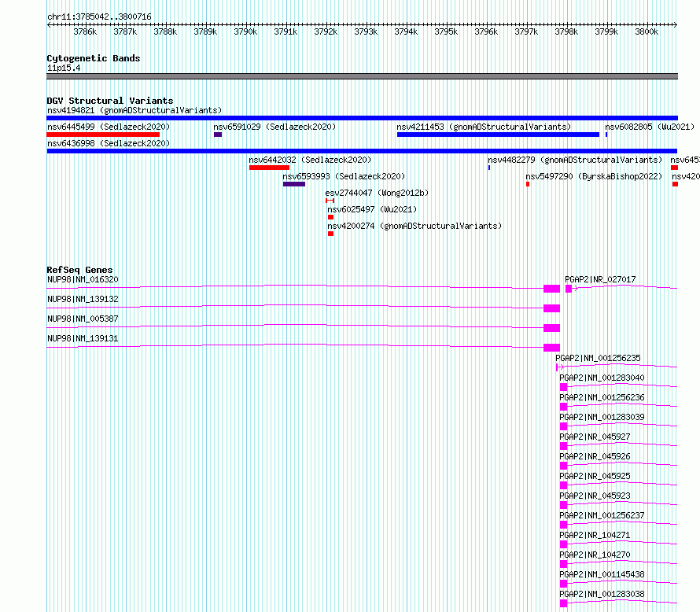Click the nsv4194821 gnomAD structural variant label
This screenshot has height=612, width=700.
134,110
